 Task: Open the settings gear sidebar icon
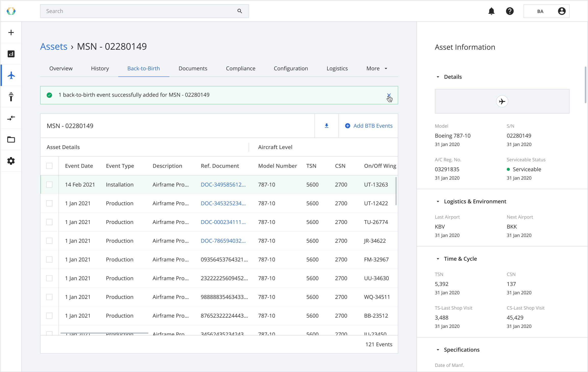coord(11,161)
